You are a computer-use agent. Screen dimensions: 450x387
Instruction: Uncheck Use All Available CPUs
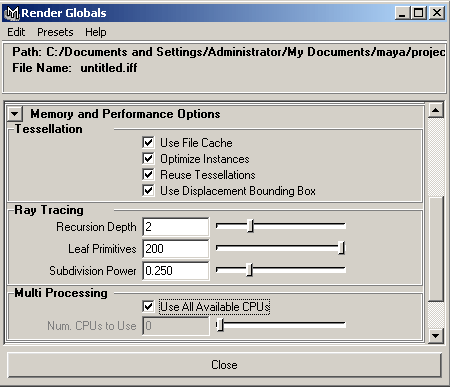tap(148, 307)
